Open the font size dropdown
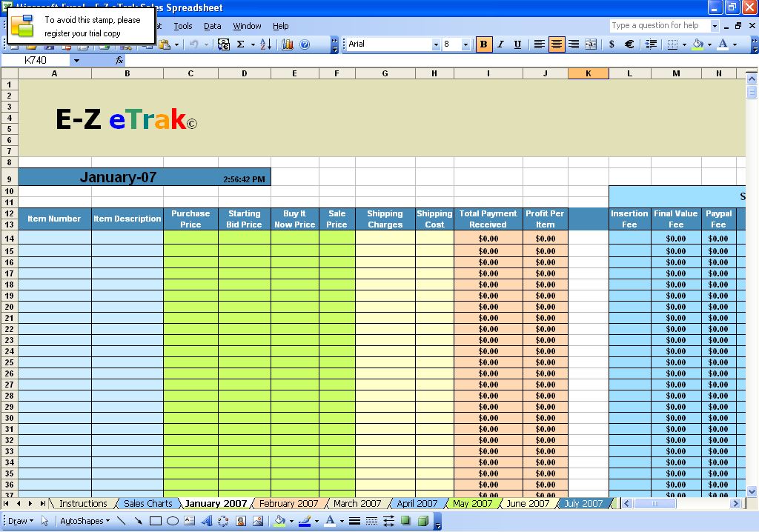The width and height of the screenshot is (759, 532). tap(465, 44)
